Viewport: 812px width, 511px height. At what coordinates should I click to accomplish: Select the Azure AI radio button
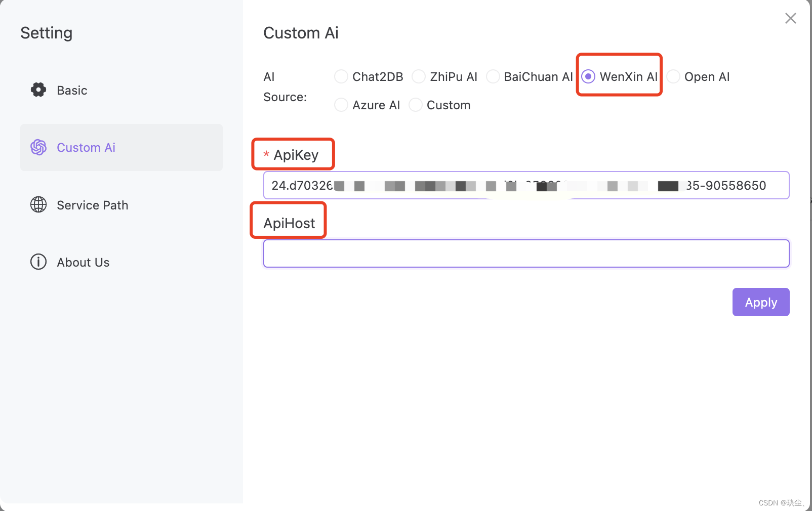[x=341, y=105]
